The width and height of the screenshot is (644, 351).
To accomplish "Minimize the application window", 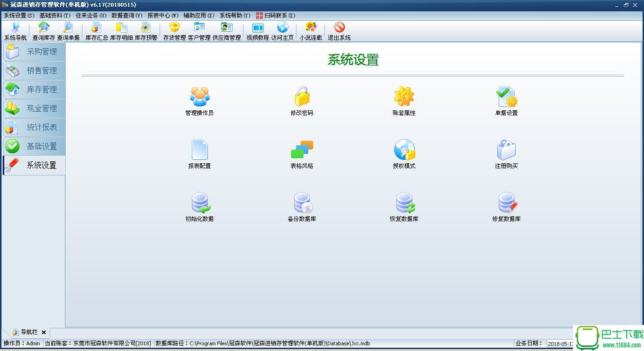I will [617, 5].
